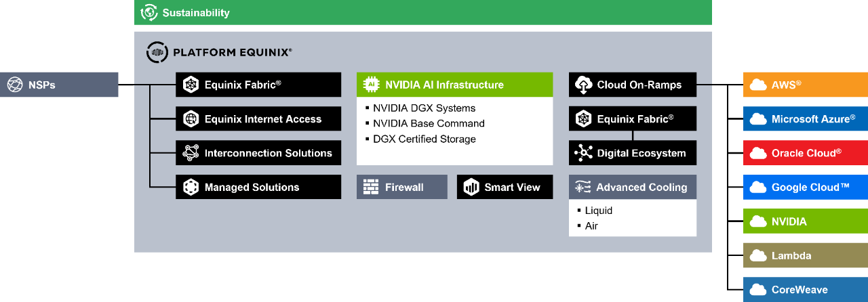
Task: Click the Digital Ecosystem nodes icon
Action: tap(583, 153)
